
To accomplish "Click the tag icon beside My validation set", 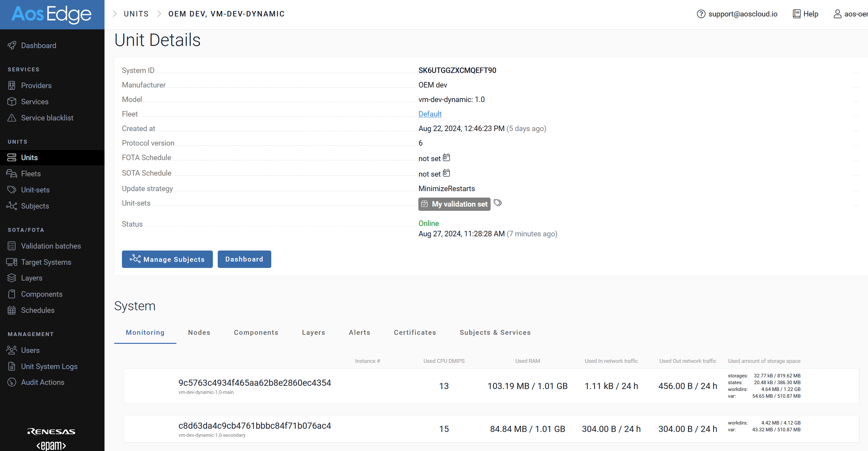I will click(x=498, y=203).
